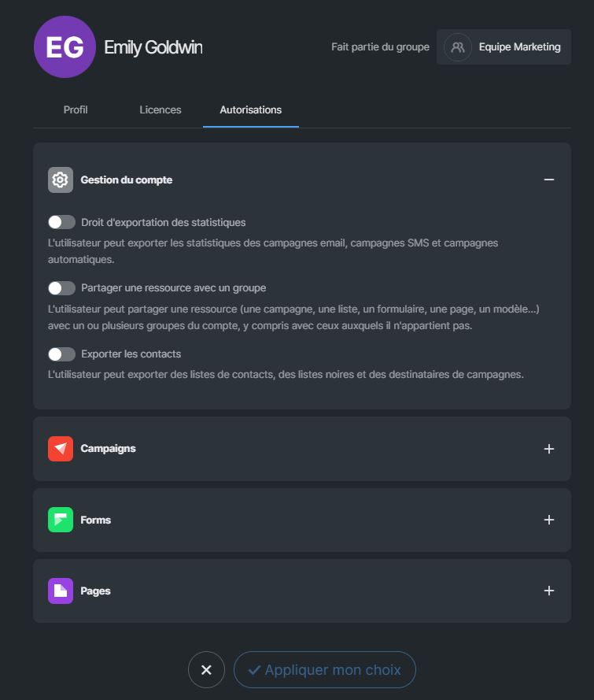The height and width of the screenshot is (700, 594).
Task: Click the Equipe Marketing group button
Action: 504,47
